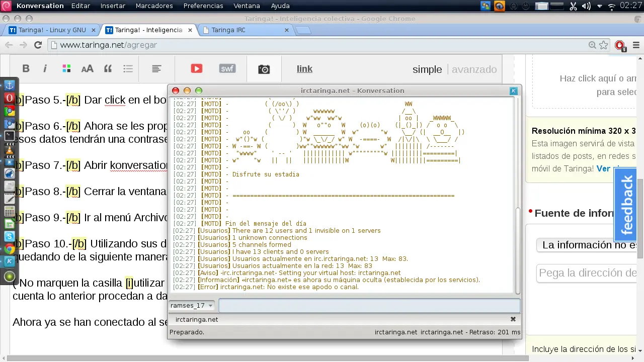Image resolution: width=644 pixels, height=362 pixels.
Task: Click the 02:27 clock
Action: tap(631, 6)
